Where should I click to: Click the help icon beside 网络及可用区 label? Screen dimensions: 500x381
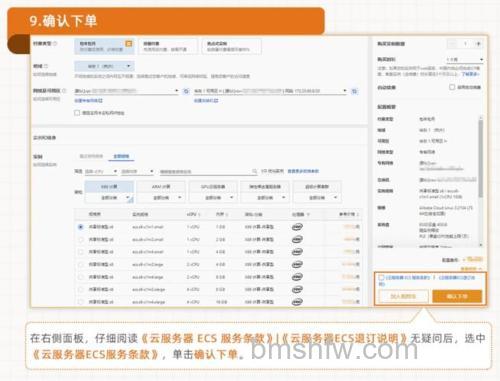point(64,91)
